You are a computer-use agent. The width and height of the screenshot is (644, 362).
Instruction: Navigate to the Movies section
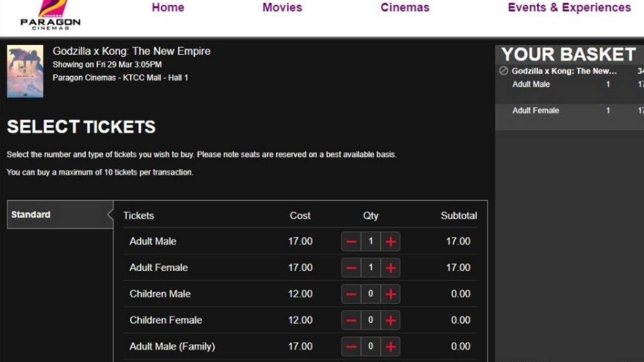click(x=282, y=7)
